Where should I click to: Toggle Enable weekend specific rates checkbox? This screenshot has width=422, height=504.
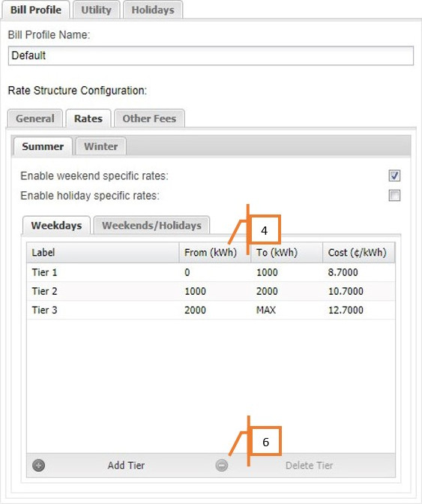394,175
